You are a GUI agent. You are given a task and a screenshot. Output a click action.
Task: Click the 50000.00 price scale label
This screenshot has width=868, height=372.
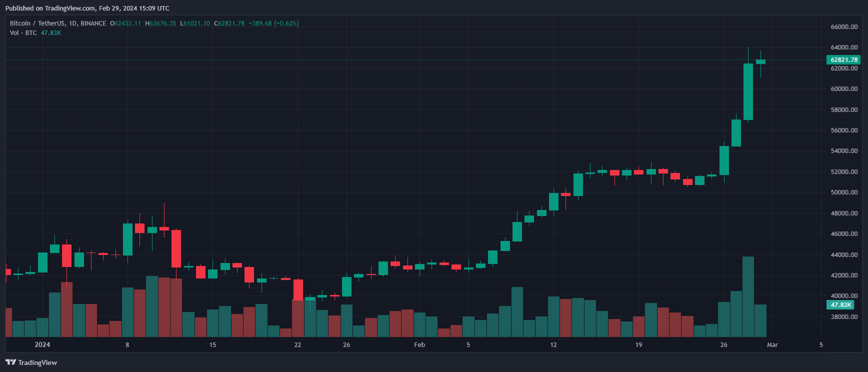pyautogui.click(x=844, y=192)
